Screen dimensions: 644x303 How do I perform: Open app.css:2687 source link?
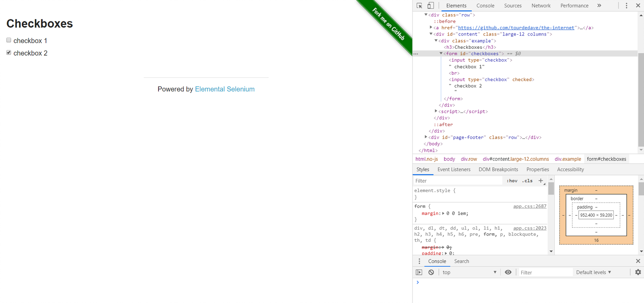click(x=530, y=206)
